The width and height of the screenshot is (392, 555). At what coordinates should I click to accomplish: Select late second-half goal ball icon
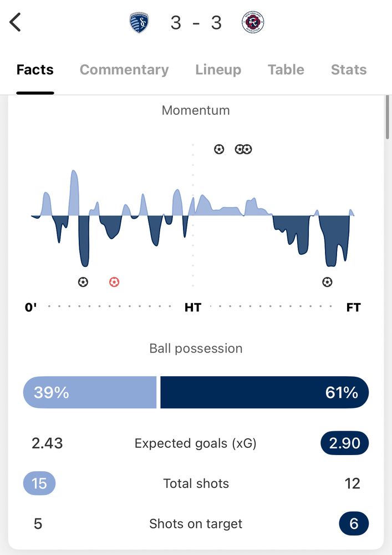coord(327,282)
